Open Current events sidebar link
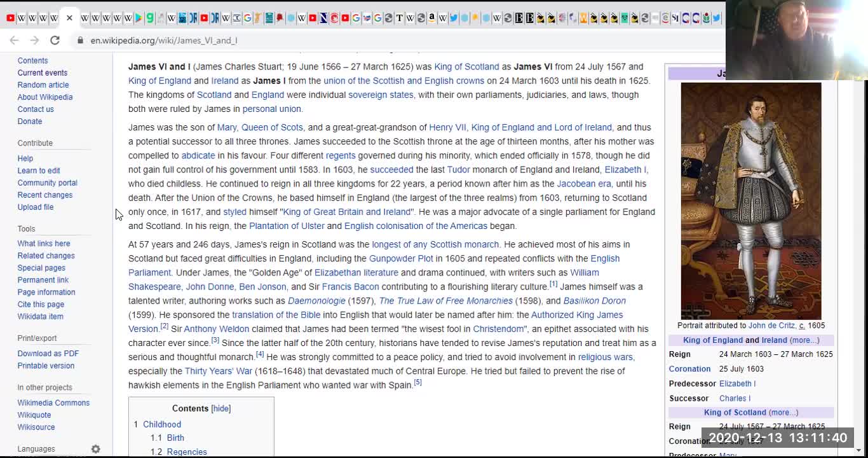Screen dimensions: 868x458 [x=42, y=73]
